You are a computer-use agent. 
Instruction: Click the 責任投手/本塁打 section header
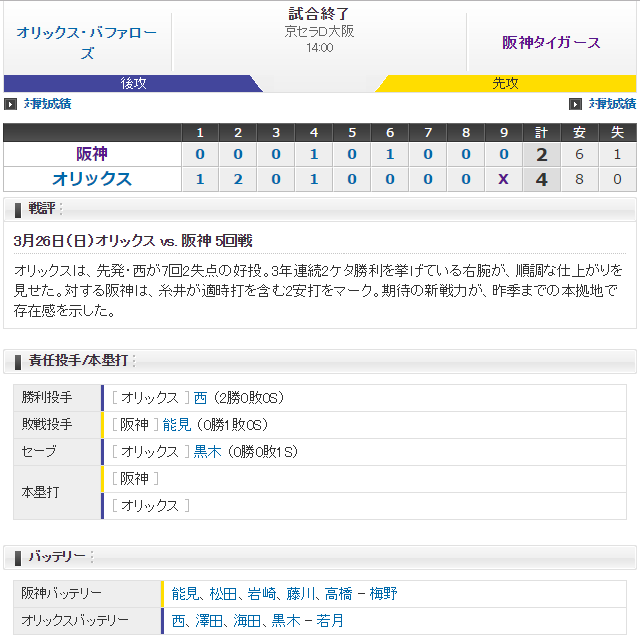point(320,361)
